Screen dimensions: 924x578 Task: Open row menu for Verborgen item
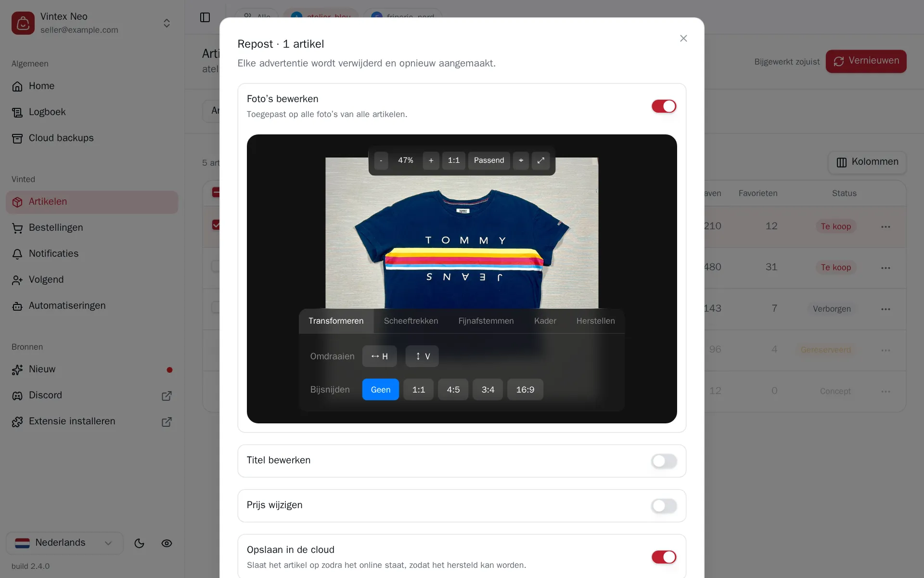pos(885,309)
